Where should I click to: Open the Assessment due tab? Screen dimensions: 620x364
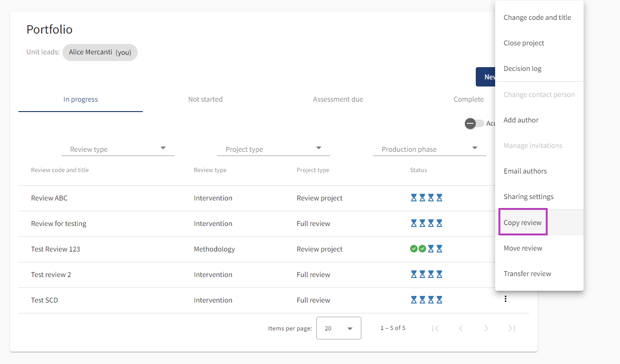coord(338,99)
